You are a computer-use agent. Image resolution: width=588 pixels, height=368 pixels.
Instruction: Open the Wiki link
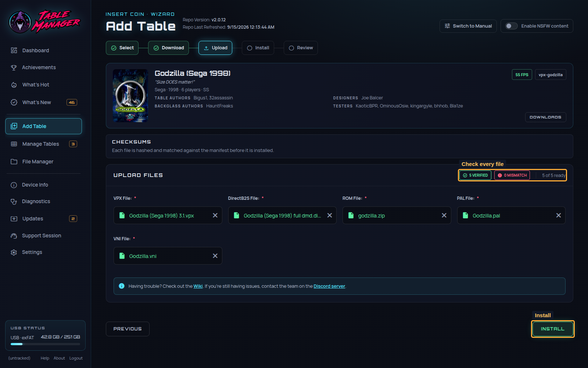click(x=198, y=286)
